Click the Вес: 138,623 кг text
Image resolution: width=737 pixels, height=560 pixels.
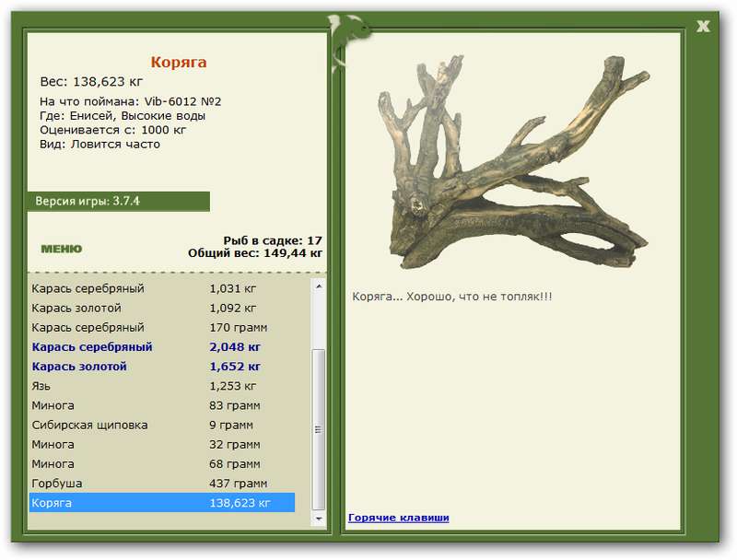click(x=91, y=82)
